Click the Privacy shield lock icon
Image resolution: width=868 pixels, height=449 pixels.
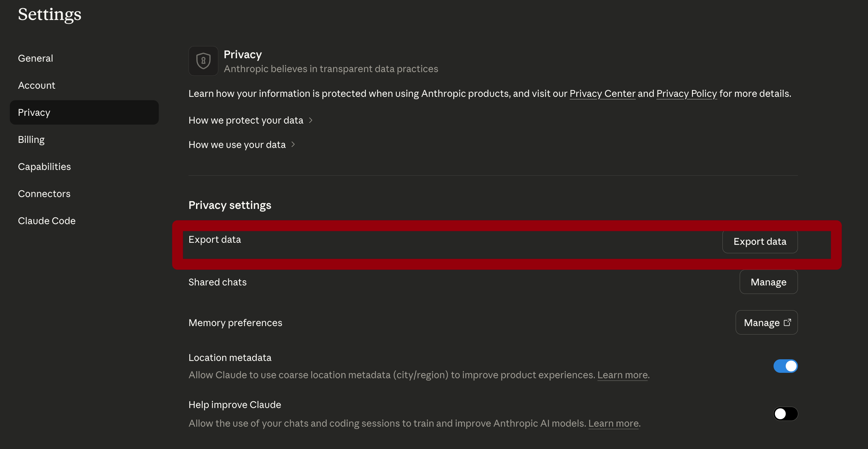tap(203, 61)
